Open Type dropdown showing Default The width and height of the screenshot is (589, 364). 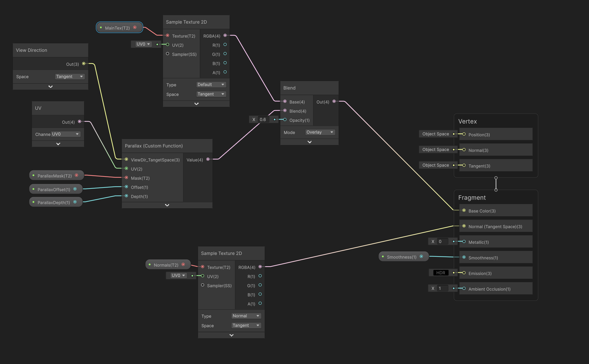click(x=211, y=85)
